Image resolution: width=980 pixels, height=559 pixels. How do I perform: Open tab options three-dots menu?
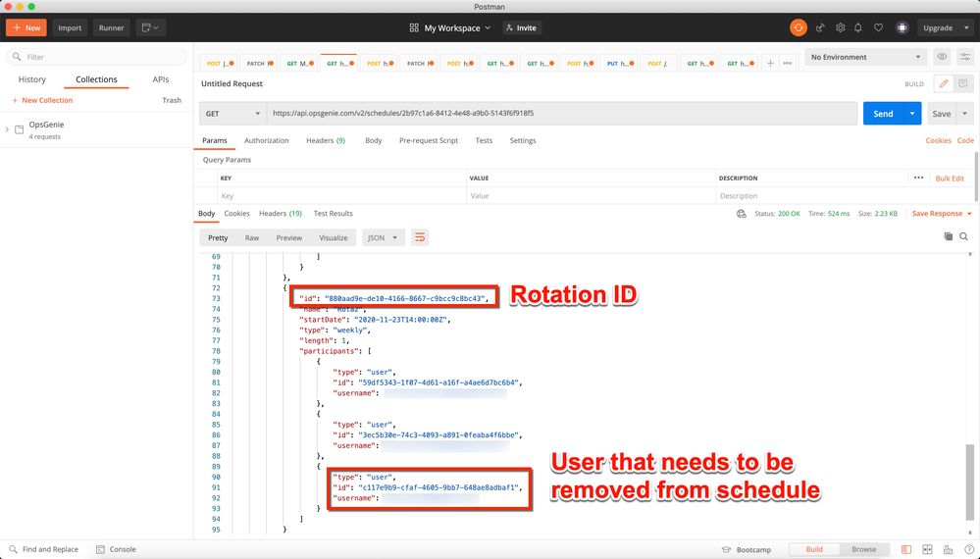[x=787, y=63]
